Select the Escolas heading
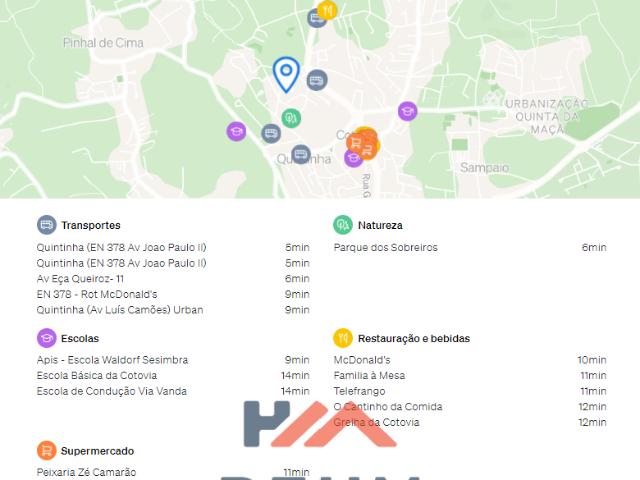The width and height of the screenshot is (640, 480). 80,338
